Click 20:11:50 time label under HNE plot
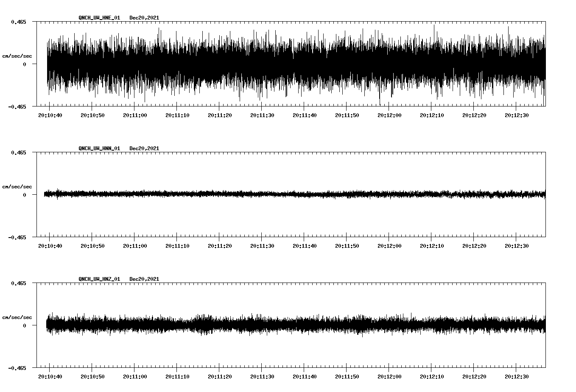 click(x=347, y=115)
